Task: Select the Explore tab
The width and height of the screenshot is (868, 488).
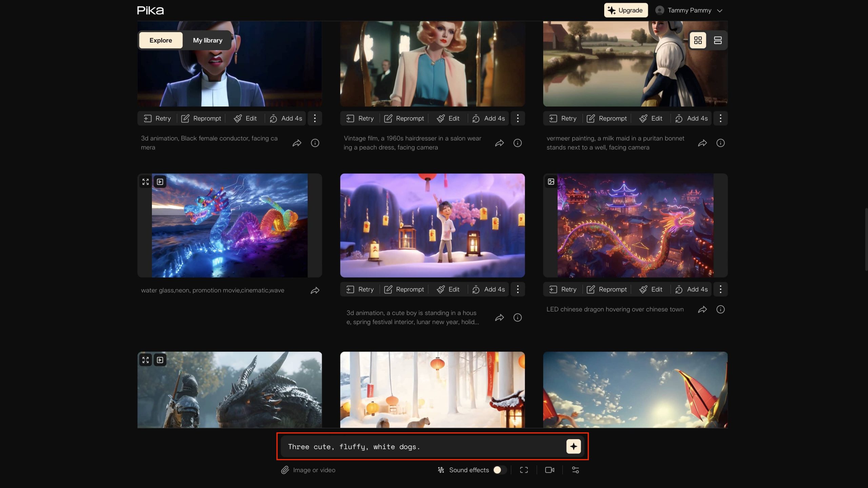Action: click(x=161, y=40)
